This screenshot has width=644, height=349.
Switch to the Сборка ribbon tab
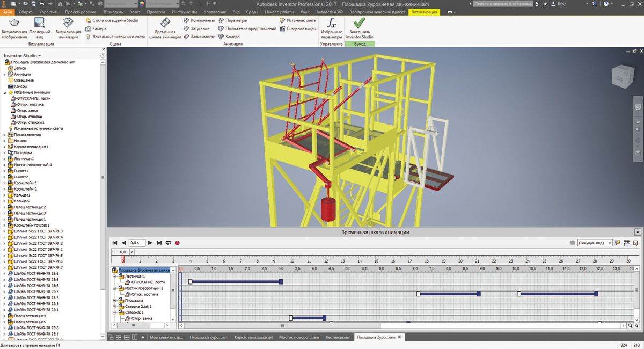click(x=25, y=11)
